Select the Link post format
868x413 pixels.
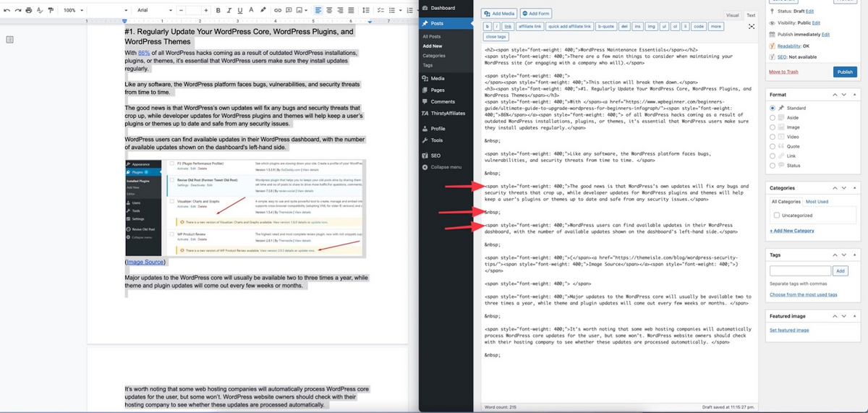[x=773, y=156]
